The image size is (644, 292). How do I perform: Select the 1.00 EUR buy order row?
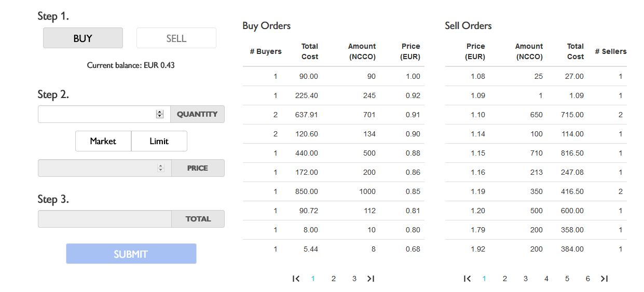click(333, 76)
